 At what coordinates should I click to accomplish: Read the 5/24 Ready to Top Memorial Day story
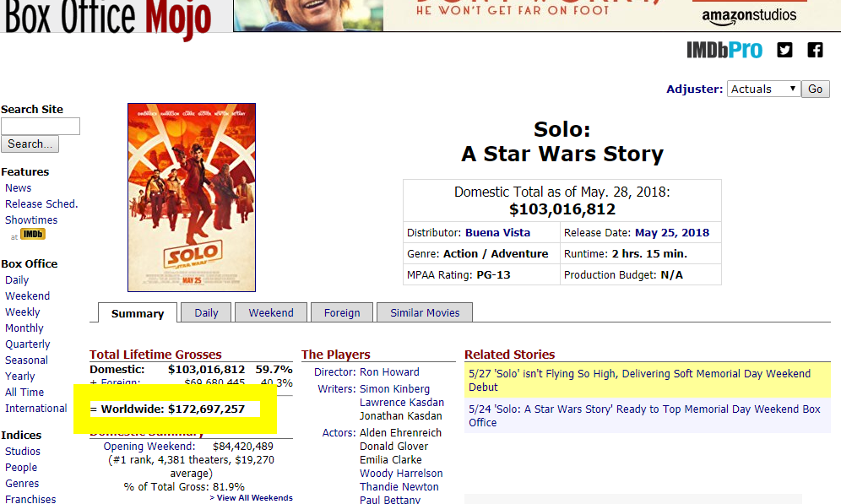[x=644, y=415]
